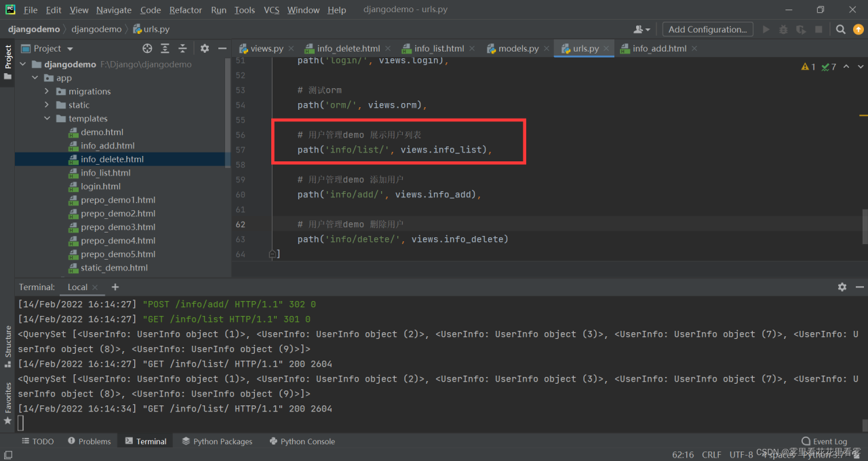Open the Python Console tool window

click(302, 441)
